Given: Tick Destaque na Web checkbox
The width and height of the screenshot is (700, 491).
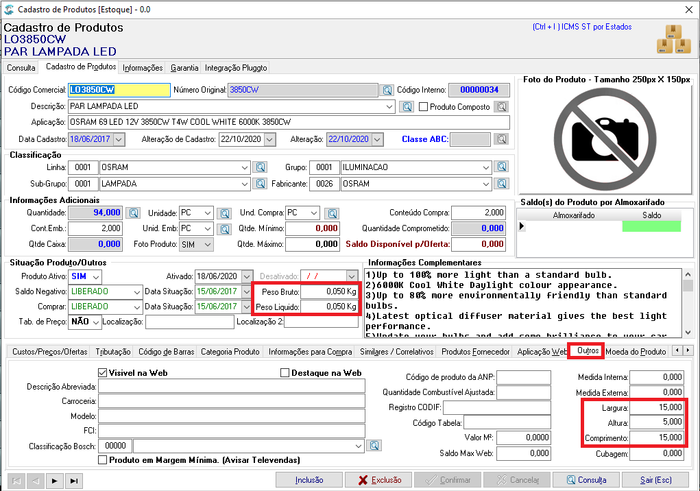Looking at the screenshot, I should point(284,373).
